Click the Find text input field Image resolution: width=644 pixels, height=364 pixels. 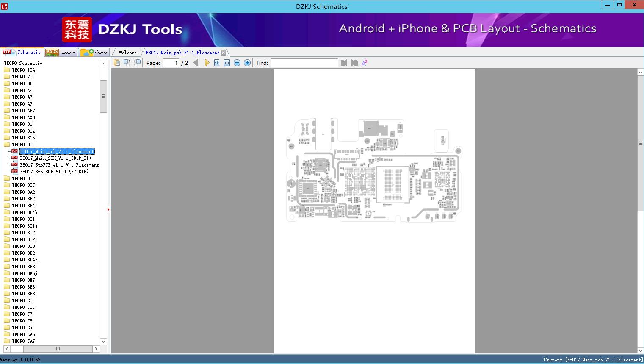point(304,63)
